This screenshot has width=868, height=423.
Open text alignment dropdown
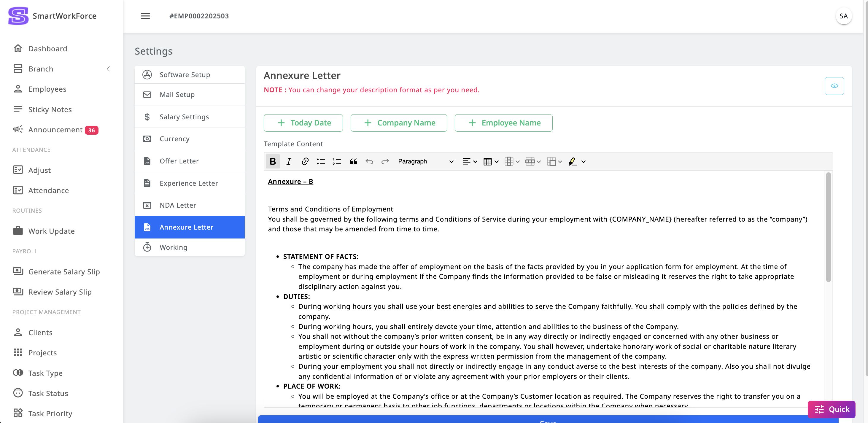[470, 161]
